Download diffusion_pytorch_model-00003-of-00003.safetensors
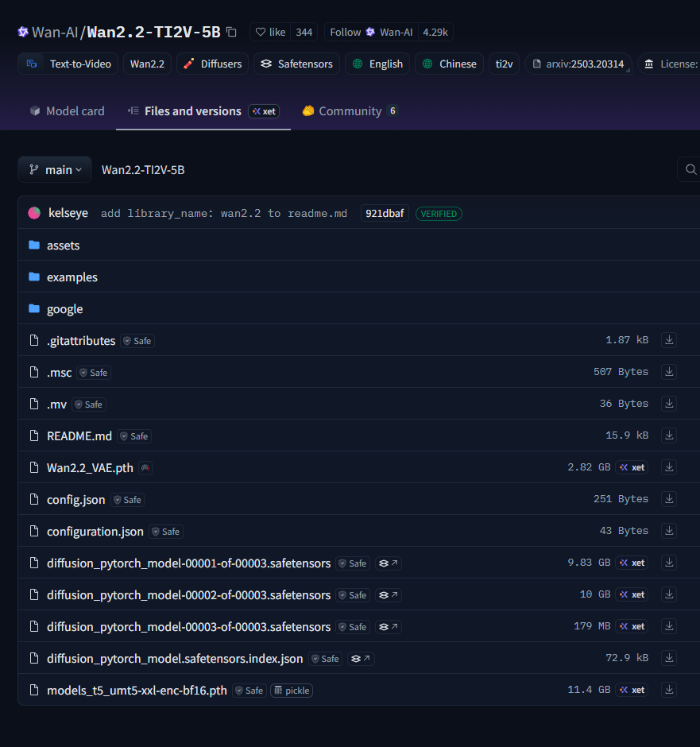Viewport: 700px width, 747px height. pyautogui.click(x=669, y=626)
